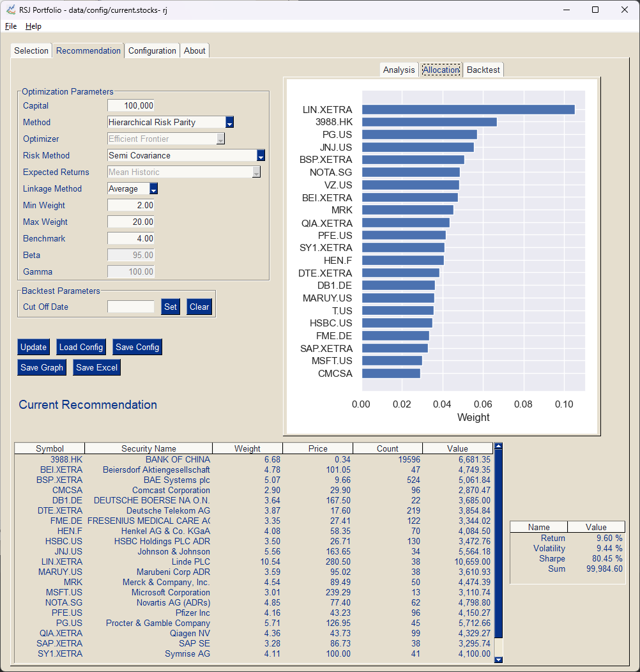Click the Symbol column header

click(x=50, y=448)
